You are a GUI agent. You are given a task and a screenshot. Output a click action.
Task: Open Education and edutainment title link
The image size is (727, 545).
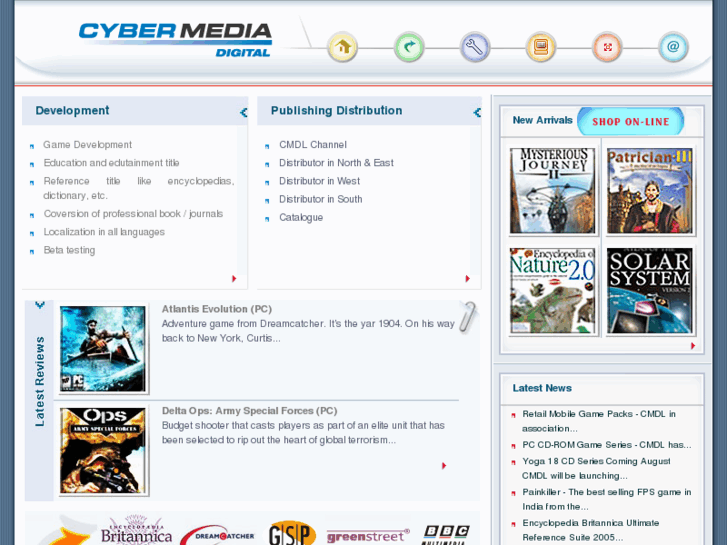click(111, 163)
